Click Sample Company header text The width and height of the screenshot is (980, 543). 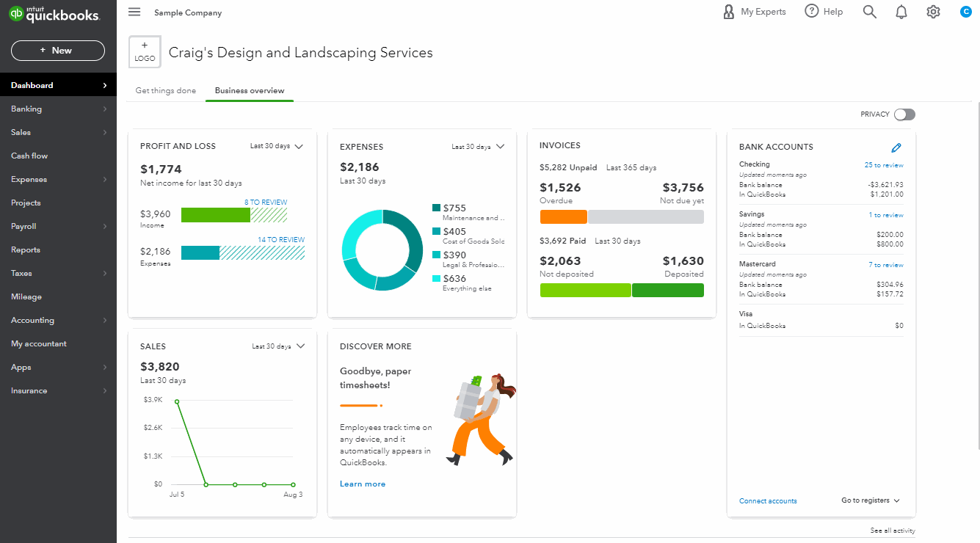(188, 12)
